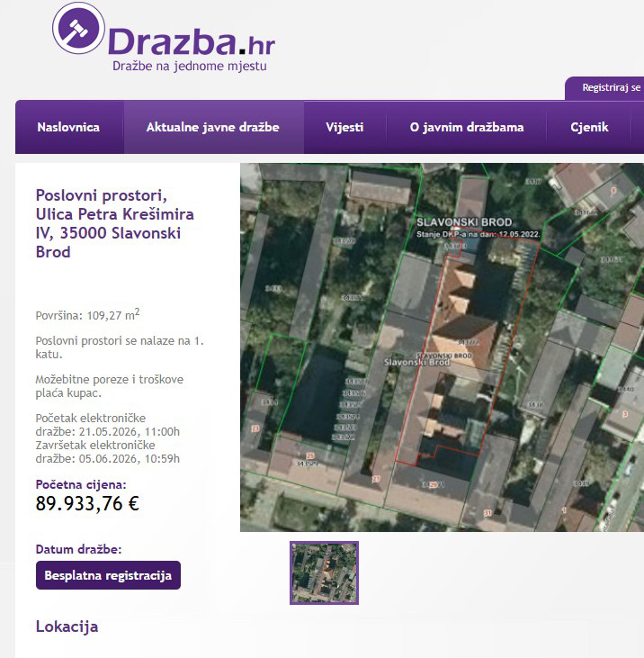Click the tagline Dražbe na jednome mjestu
644x658 pixels.
(x=189, y=66)
